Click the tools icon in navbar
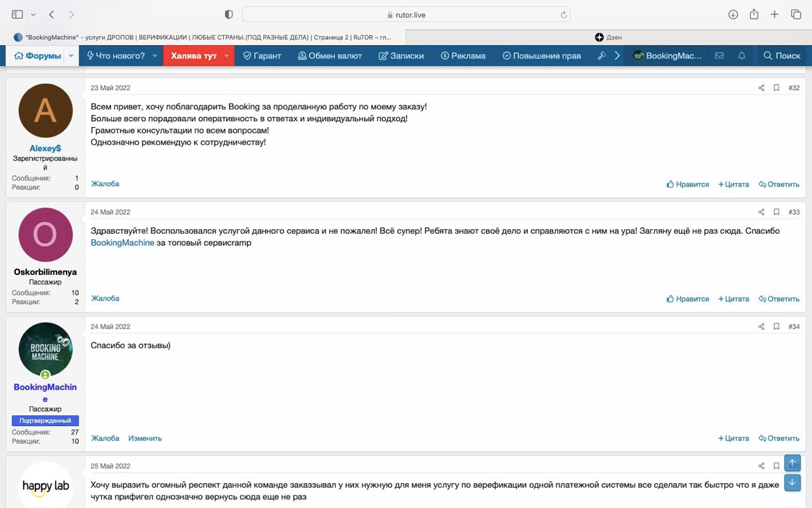 pyautogui.click(x=602, y=56)
